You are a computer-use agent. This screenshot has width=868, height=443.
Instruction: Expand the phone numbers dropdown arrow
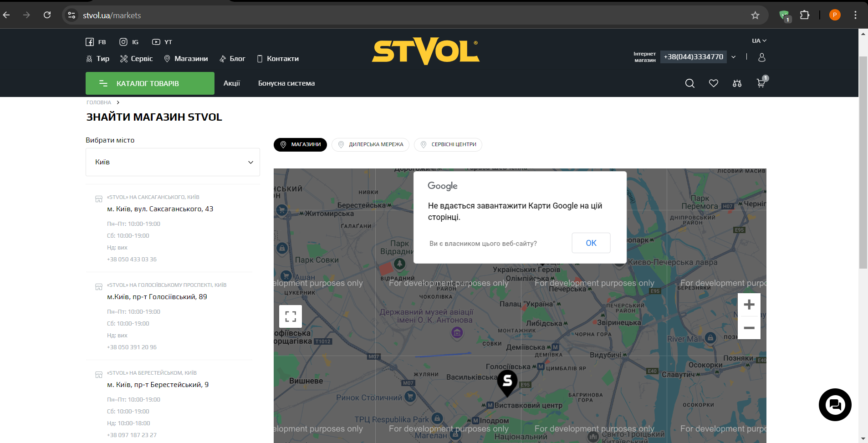click(x=734, y=57)
